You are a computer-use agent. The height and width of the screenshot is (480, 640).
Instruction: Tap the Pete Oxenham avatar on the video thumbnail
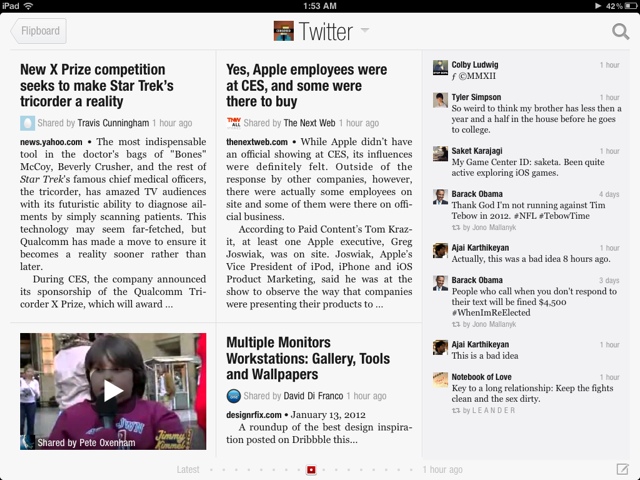tap(28, 442)
